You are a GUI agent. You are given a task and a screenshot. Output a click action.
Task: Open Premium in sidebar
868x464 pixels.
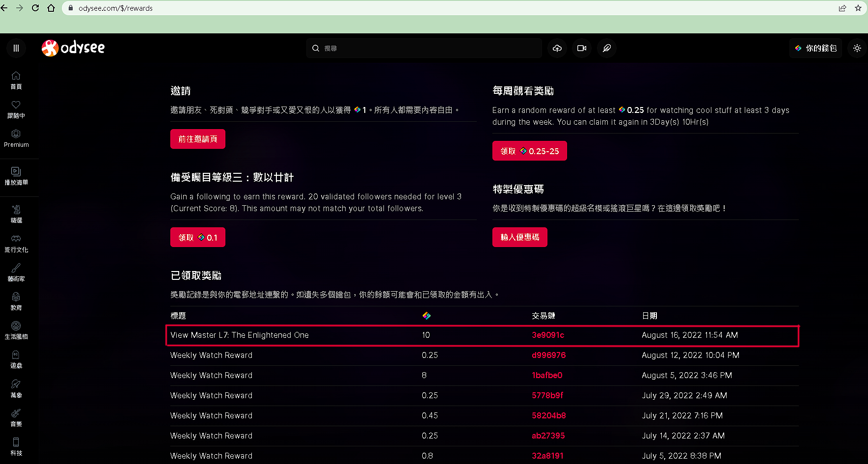click(16, 138)
